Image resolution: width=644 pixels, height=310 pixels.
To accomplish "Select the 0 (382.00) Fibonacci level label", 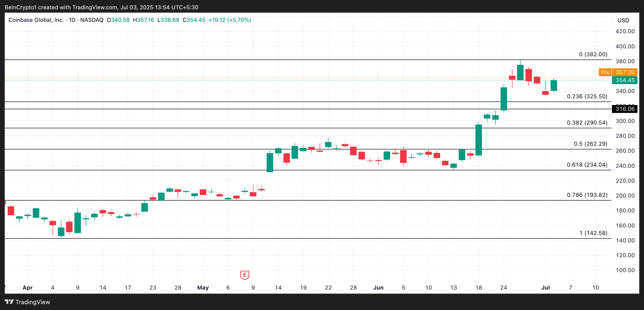I will tap(593, 54).
